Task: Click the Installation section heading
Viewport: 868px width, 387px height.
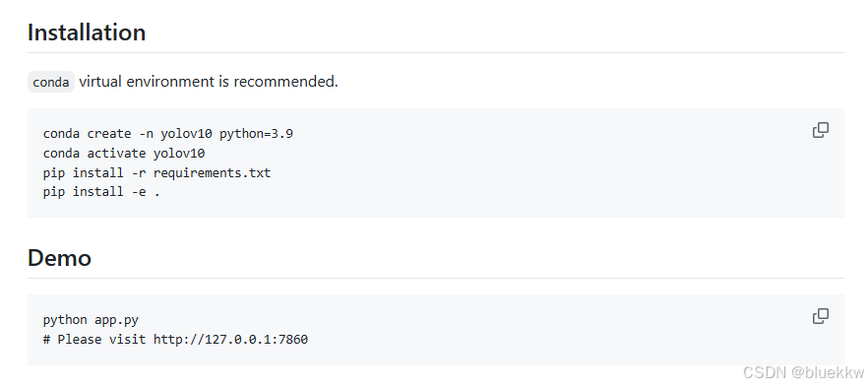Action: [x=87, y=32]
